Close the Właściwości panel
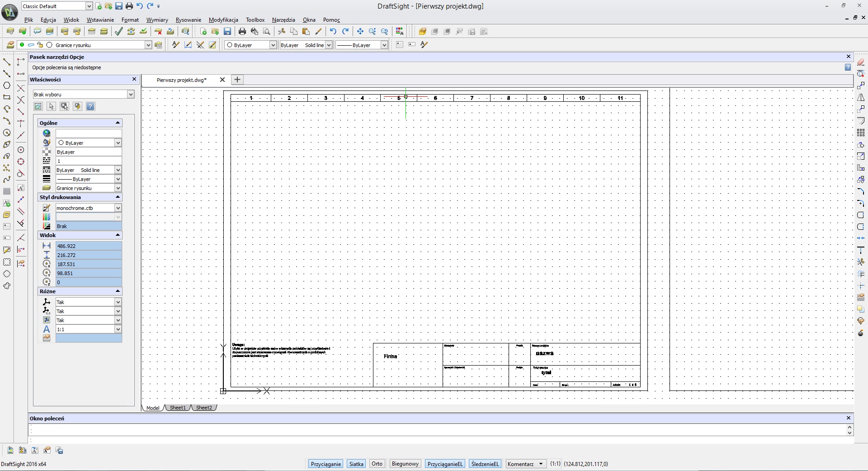 coord(134,79)
